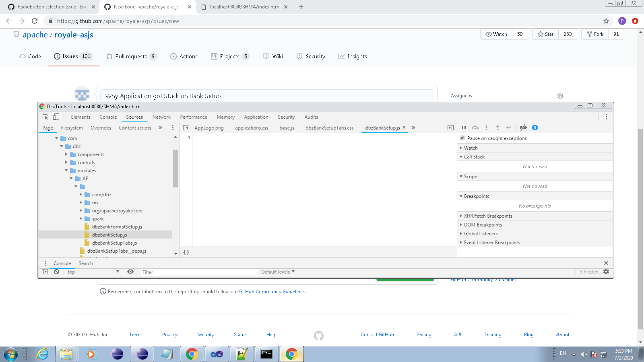Star the royale-asjs repository

tap(545, 34)
